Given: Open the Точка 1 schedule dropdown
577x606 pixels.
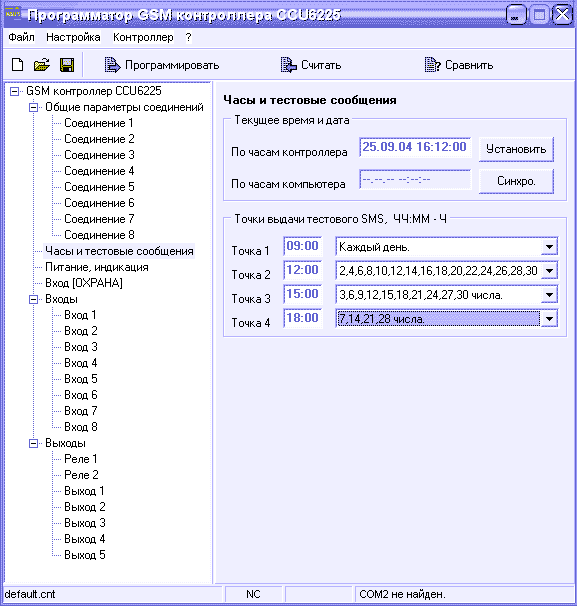Looking at the screenshot, I should [x=549, y=247].
